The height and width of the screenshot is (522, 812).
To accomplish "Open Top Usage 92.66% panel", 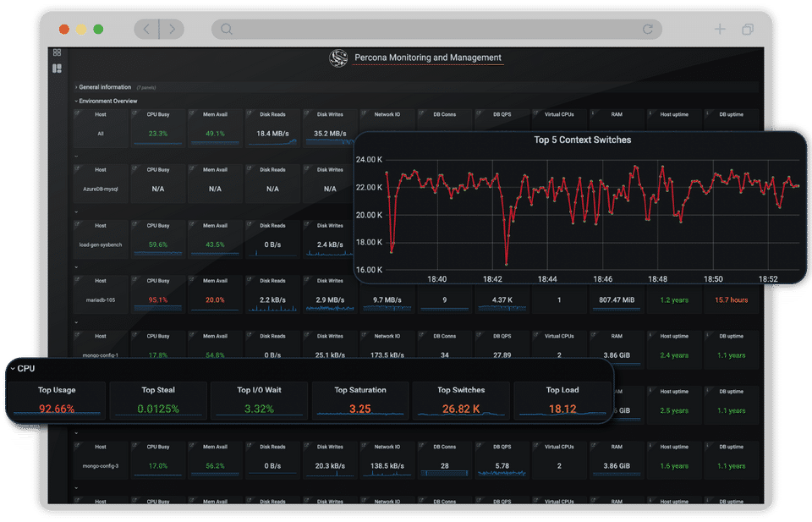I will pyautogui.click(x=57, y=401).
